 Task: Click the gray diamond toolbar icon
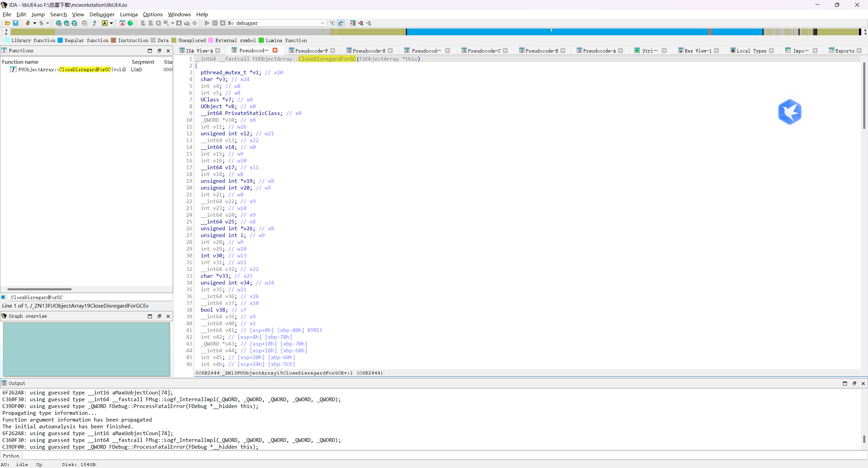(195, 23)
